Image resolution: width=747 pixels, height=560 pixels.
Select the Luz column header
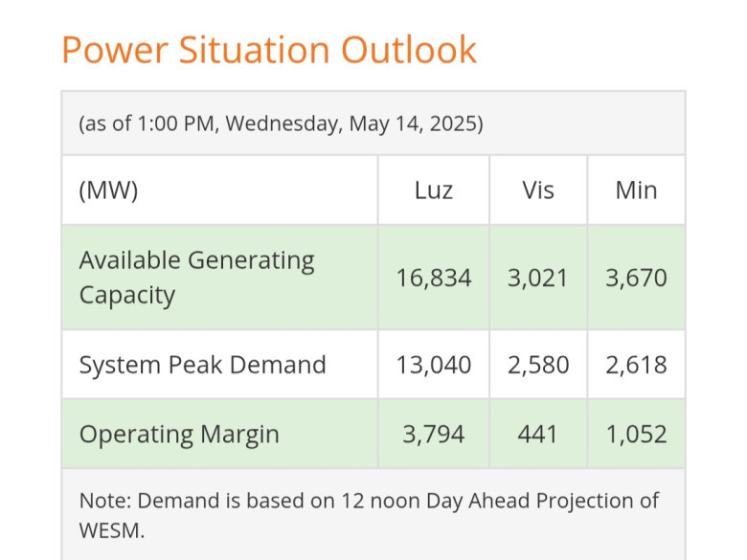[x=434, y=190]
